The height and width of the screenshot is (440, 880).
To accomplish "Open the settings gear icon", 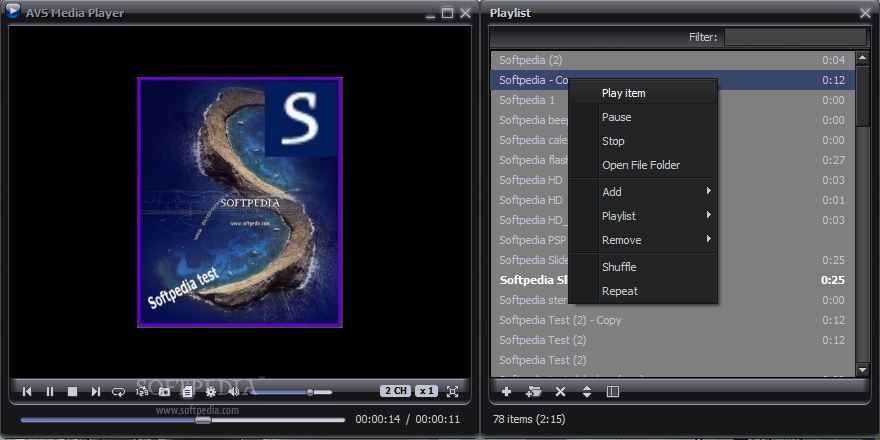I will tap(211, 392).
